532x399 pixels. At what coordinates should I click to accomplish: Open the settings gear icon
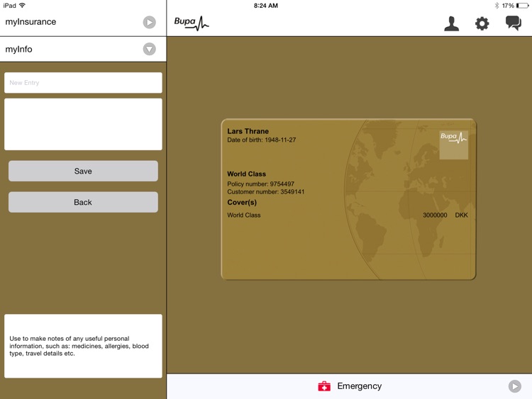pyautogui.click(x=482, y=23)
